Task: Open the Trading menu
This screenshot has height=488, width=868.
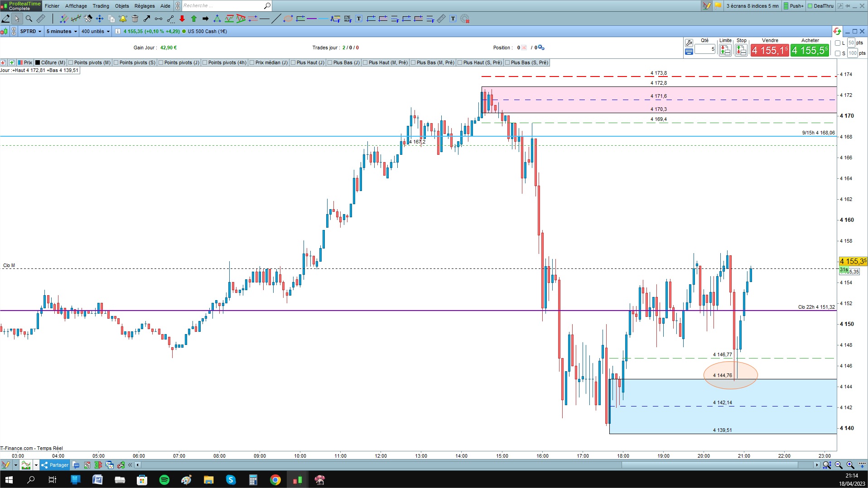Action: (x=101, y=6)
